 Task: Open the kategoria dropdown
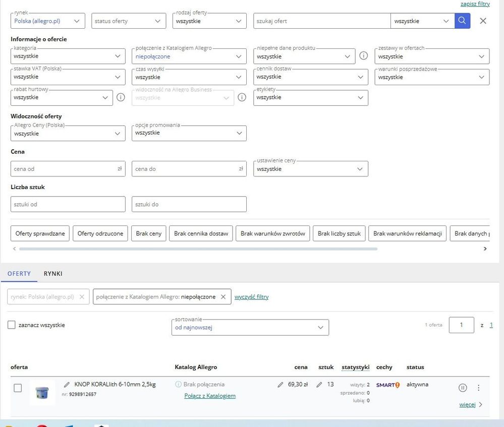click(x=68, y=56)
